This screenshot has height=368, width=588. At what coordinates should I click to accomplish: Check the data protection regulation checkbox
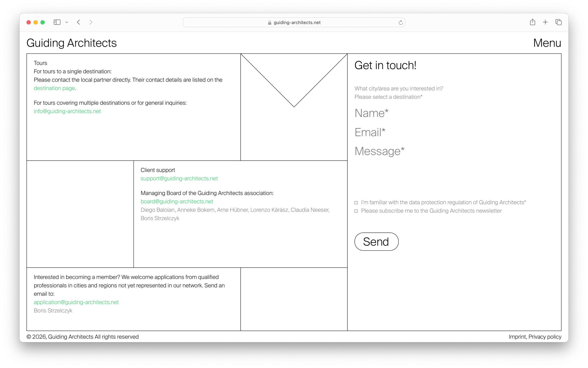point(356,203)
